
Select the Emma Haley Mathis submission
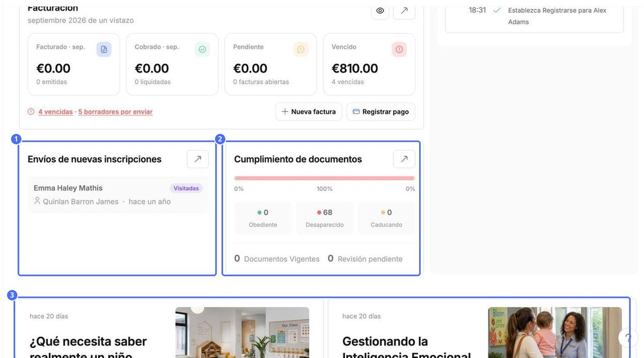pos(118,195)
